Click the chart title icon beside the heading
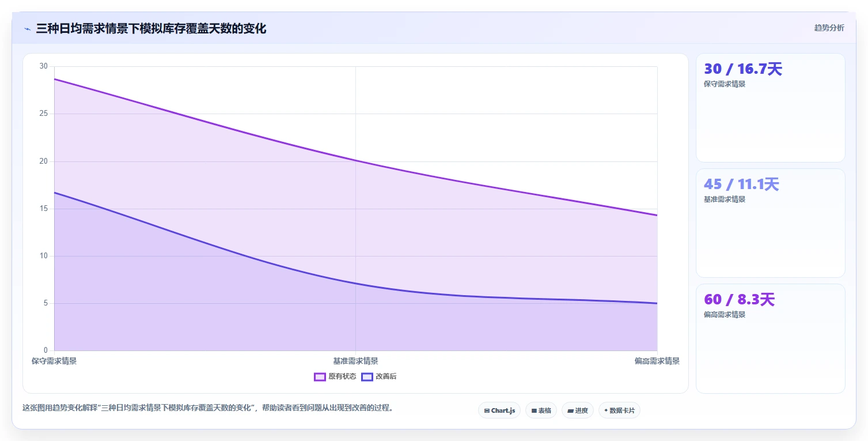Viewport: 868px width, 441px height. 27,29
